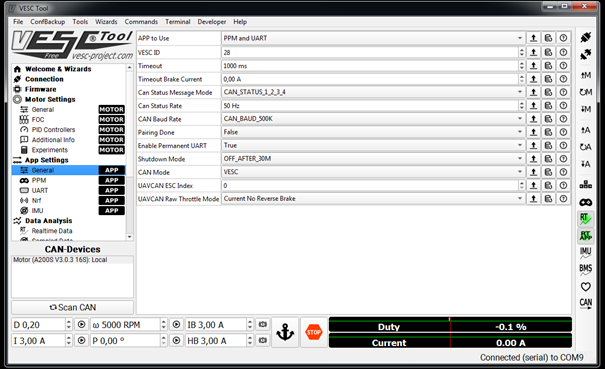The width and height of the screenshot is (605, 369).
Task: Show help for UAVCAN Raw Throttle Mode
Action: (563, 199)
